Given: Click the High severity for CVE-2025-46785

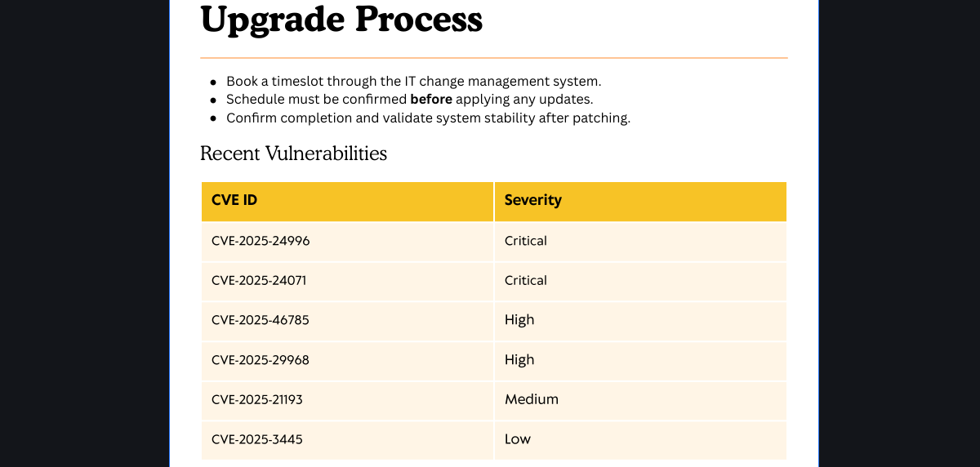Looking at the screenshot, I should [519, 320].
